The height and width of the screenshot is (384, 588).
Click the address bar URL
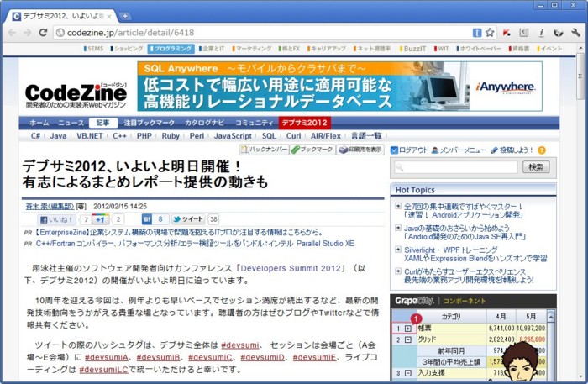pos(130,33)
